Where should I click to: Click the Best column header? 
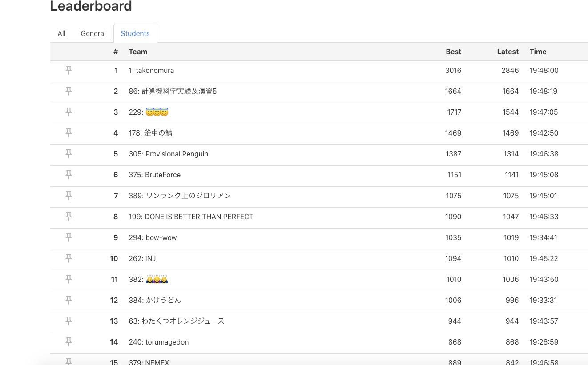point(453,52)
